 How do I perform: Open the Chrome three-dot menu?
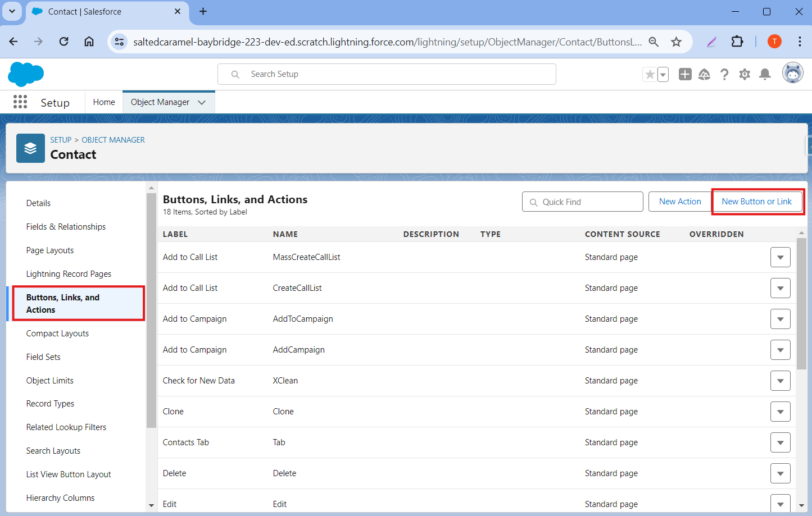click(x=800, y=42)
